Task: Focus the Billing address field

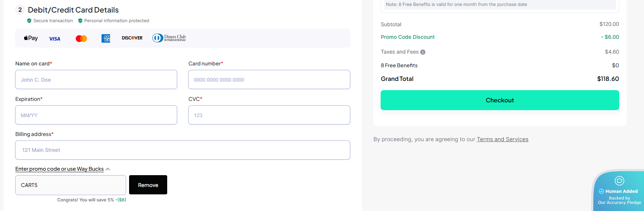Action: click(182, 150)
